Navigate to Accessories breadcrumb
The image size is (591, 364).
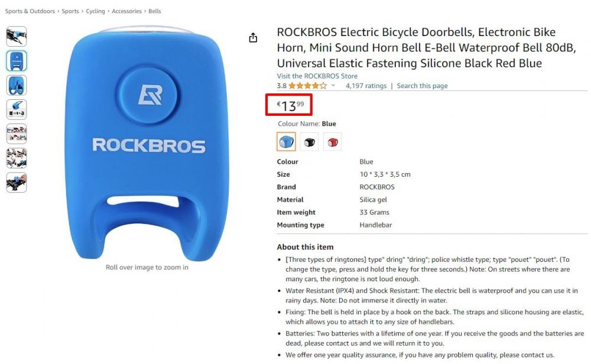pos(126,11)
